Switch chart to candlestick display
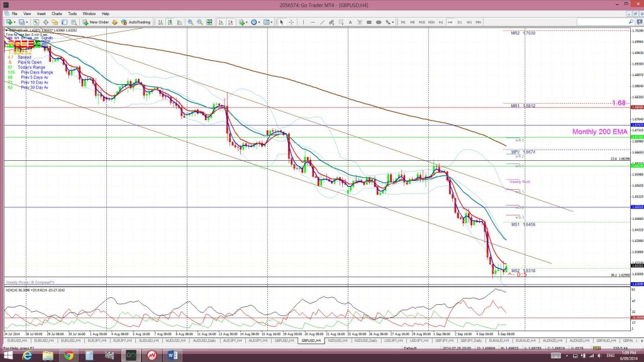This screenshot has height=362, width=644. pos(170,22)
